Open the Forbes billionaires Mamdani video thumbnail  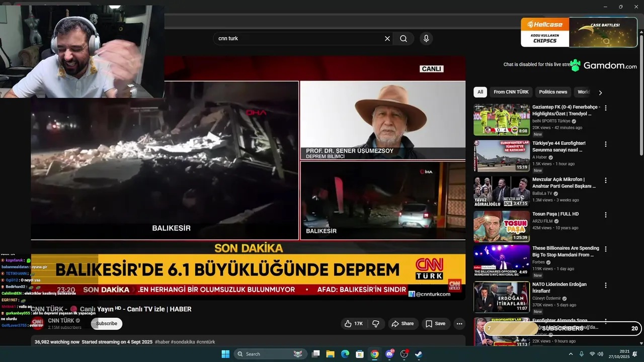click(x=501, y=260)
